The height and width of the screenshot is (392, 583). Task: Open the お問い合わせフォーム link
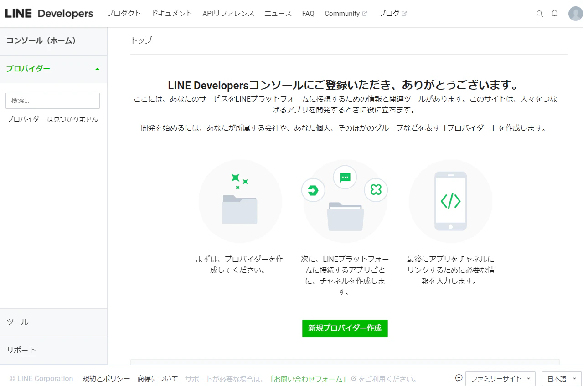(x=308, y=379)
